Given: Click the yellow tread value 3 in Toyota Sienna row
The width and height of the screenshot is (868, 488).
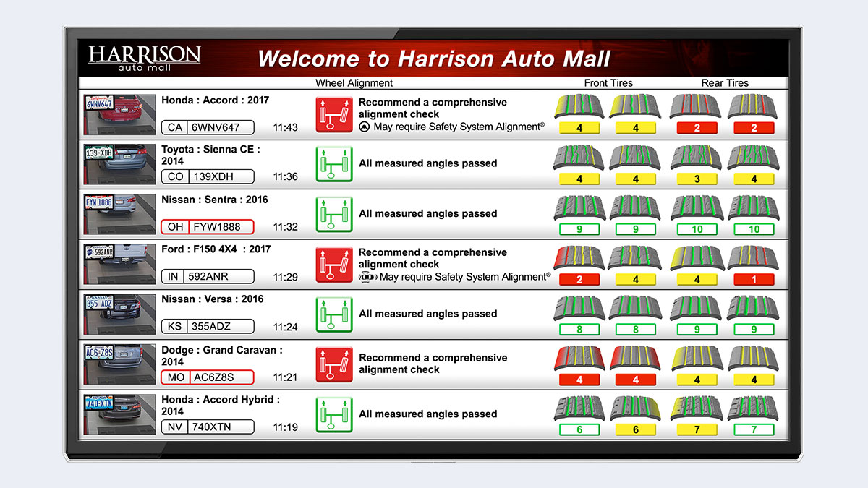Looking at the screenshot, I should (697, 179).
